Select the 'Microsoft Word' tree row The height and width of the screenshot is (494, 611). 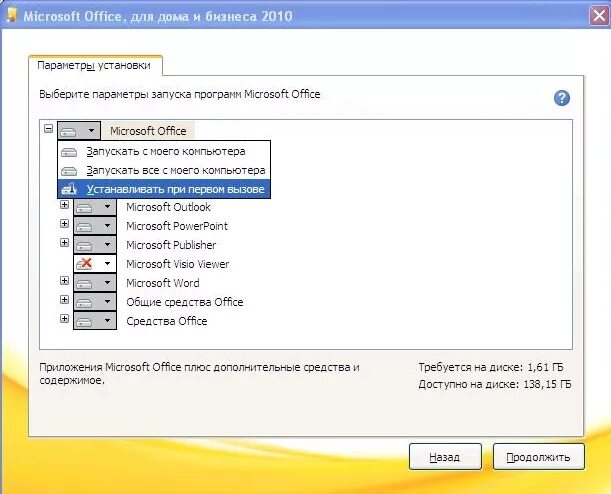tap(163, 283)
